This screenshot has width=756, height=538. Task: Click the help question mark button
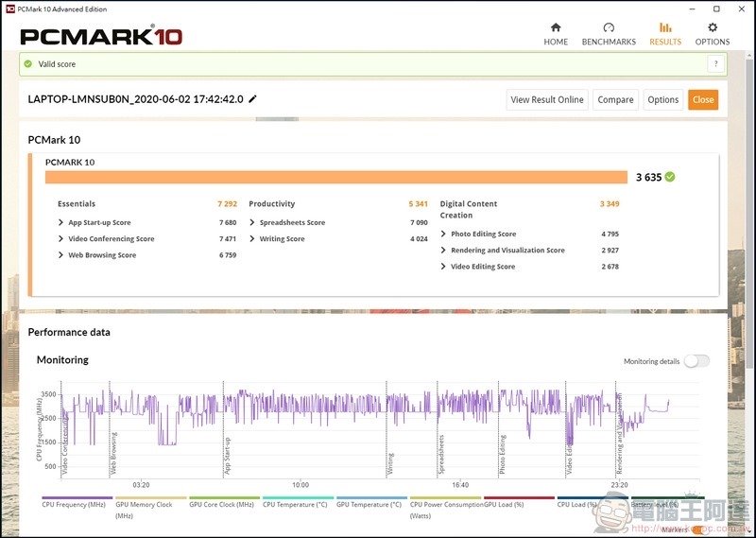[715, 64]
